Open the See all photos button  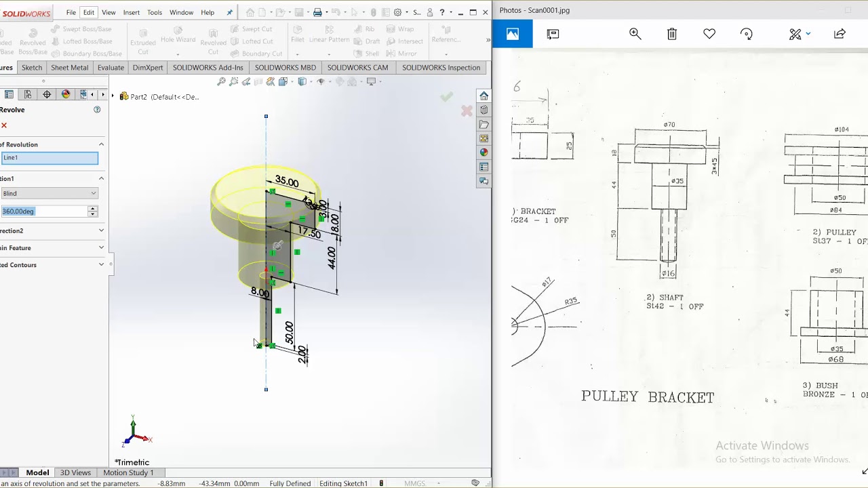[x=513, y=34]
